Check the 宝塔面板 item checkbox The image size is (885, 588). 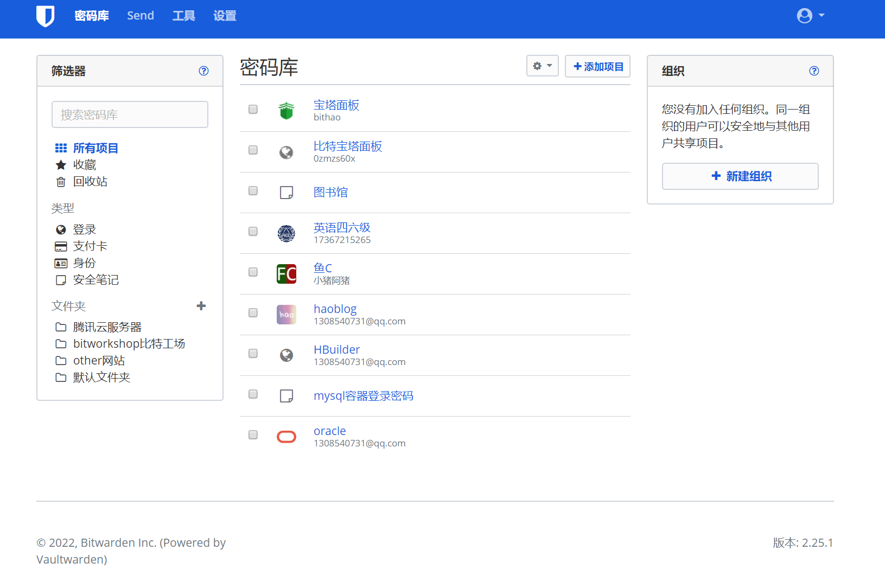[253, 109]
